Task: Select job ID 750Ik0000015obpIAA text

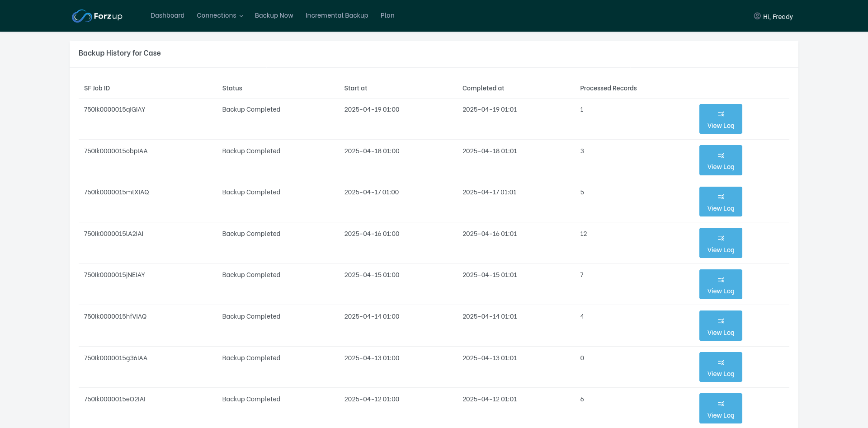Action: click(x=116, y=151)
